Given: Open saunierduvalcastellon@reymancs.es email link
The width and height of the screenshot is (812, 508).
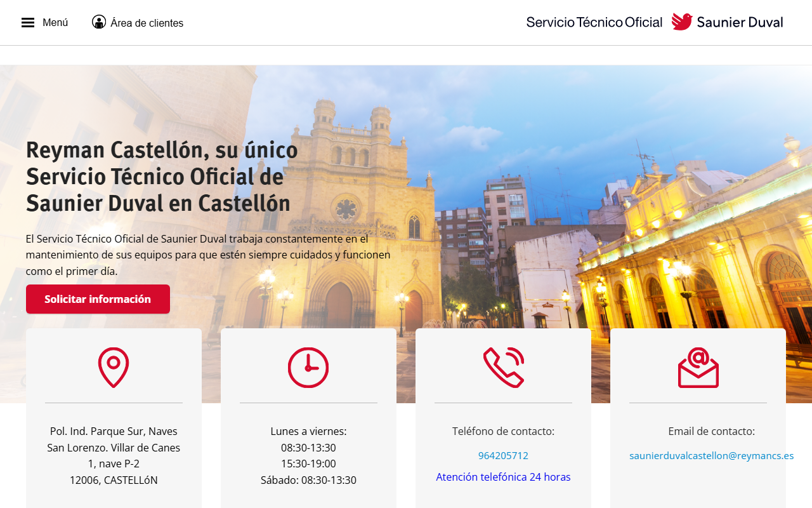Looking at the screenshot, I should point(711,456).
